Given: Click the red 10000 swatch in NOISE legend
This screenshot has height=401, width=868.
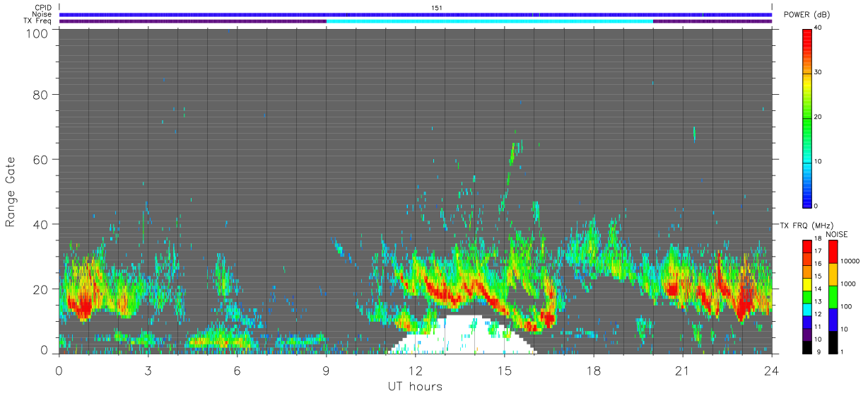Looking at the screenshot, I should [832, 252].
